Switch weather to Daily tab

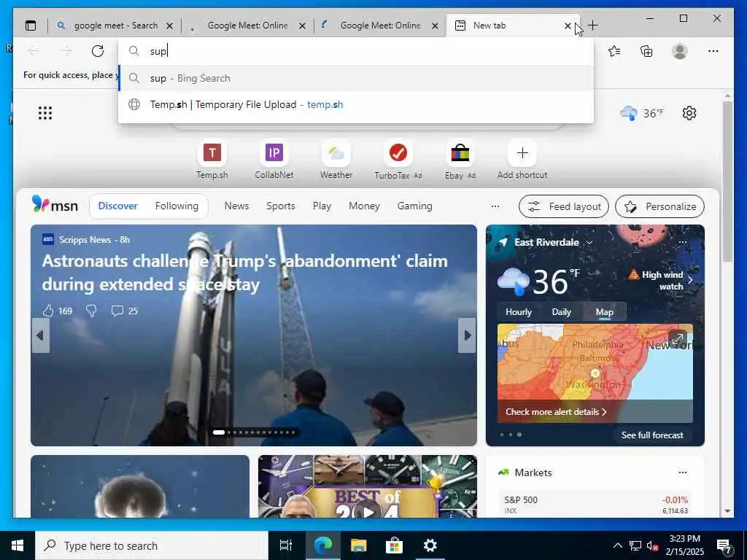click(561, 312)
